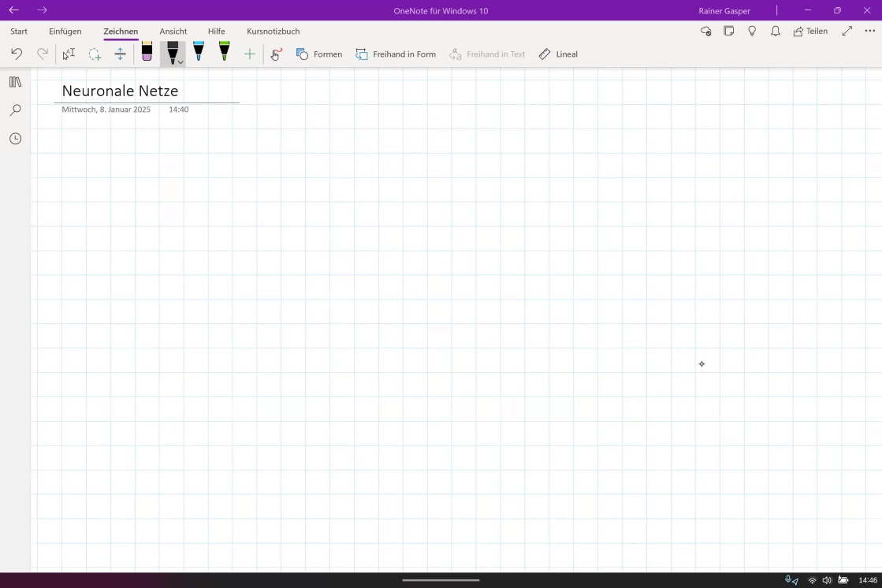Image resolution: width=882 pixels, height=588 pixels.
Task: Select the eraser tool
Action: (147, 53)
